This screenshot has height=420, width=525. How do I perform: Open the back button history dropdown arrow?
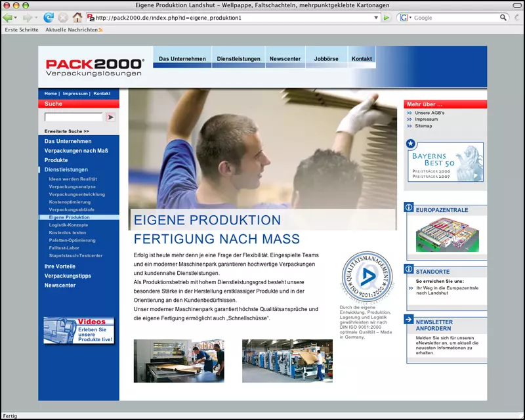click(18, 18)
